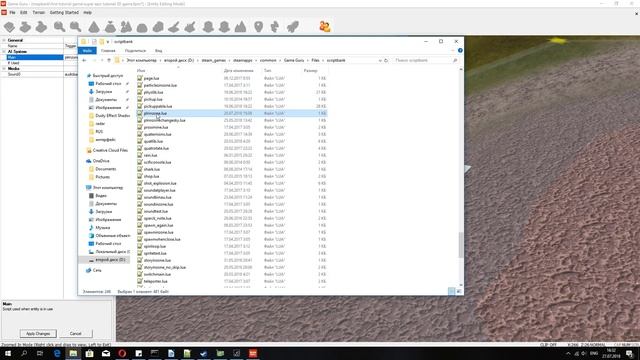Open Microsoft Edge from taskbar

(x=57, y=353)
